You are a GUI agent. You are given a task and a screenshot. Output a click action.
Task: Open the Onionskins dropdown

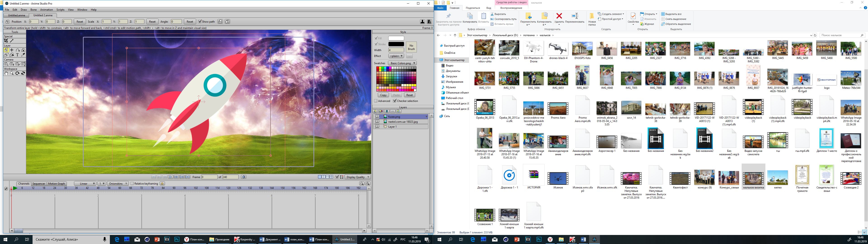point(118,184)
